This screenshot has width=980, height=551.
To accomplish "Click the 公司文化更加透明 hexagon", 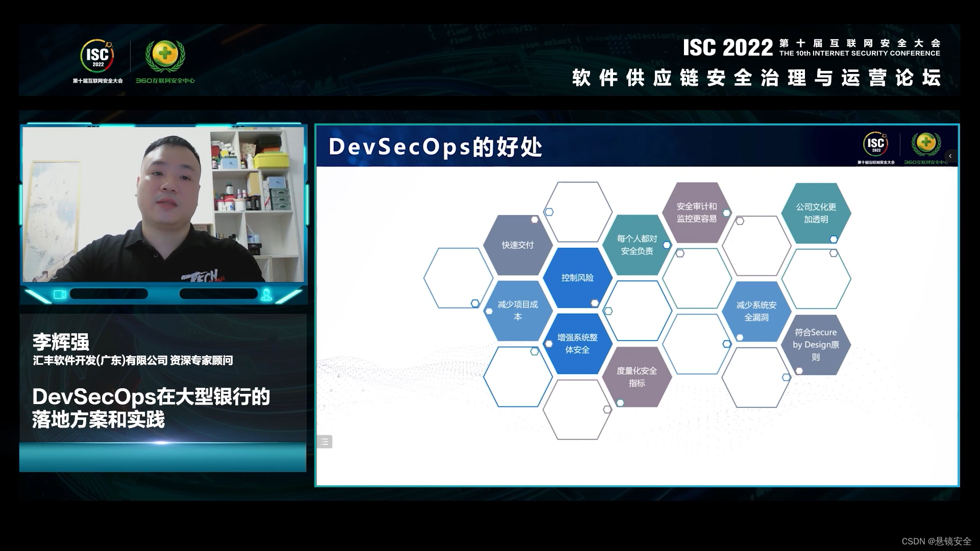I will point(816,213).
